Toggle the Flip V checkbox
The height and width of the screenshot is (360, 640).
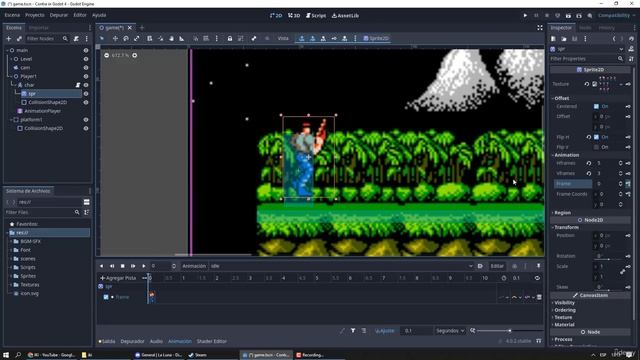(x=596, y=147)
